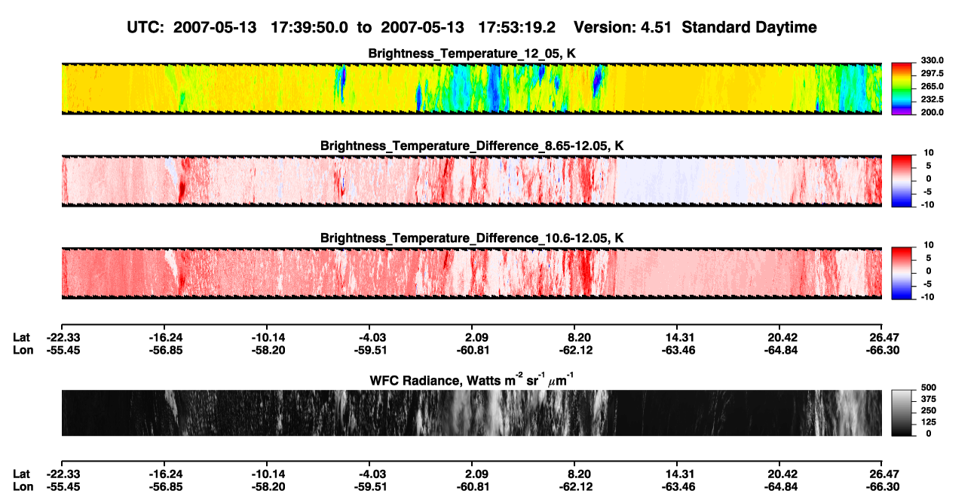Select the title 'Brightness_Temperature_Difference_8.65-12.05, K'
980x503 pixels.
[x=472, y=146]
